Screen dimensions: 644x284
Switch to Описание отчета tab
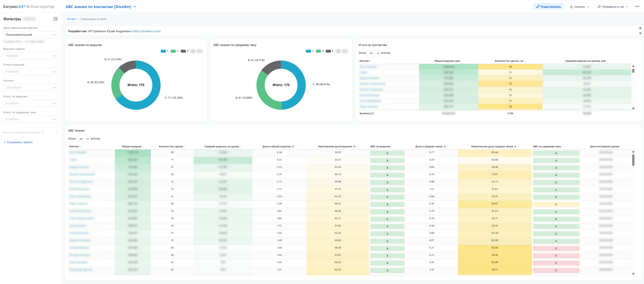click(94, 19)
